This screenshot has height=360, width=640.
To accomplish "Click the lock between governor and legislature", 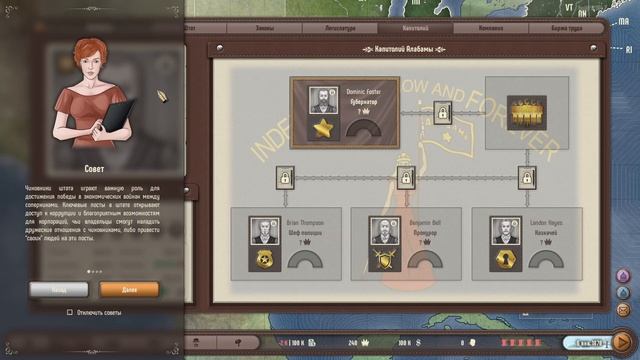I will 442,113.
